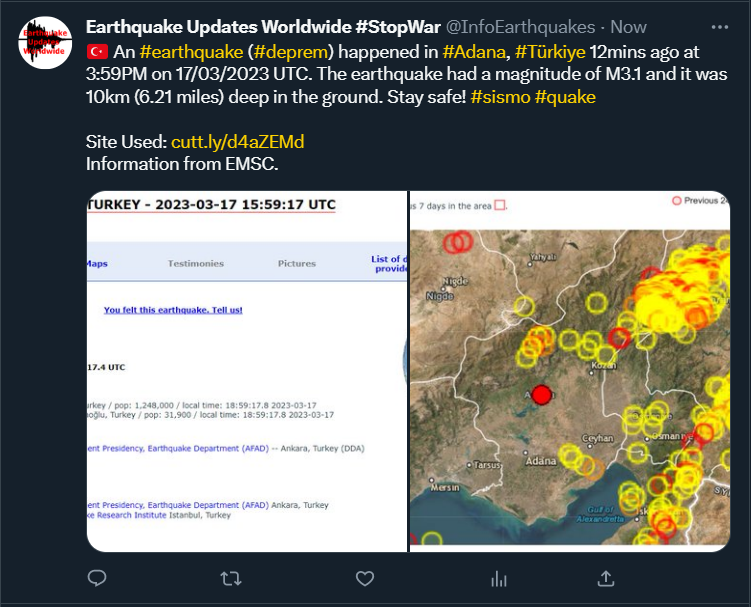Like the tweet with heart icon

pyautogui.click(x=365, y=578)
